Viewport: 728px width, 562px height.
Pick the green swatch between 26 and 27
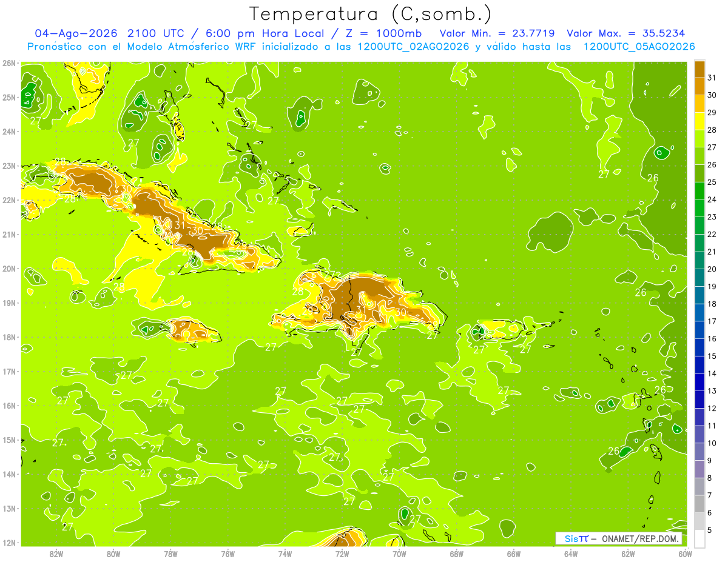(699, 156)
